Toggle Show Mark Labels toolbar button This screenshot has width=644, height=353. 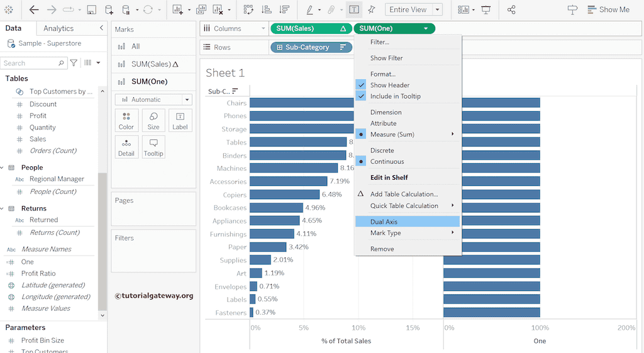pyautogui.click(x=354, y=10)
